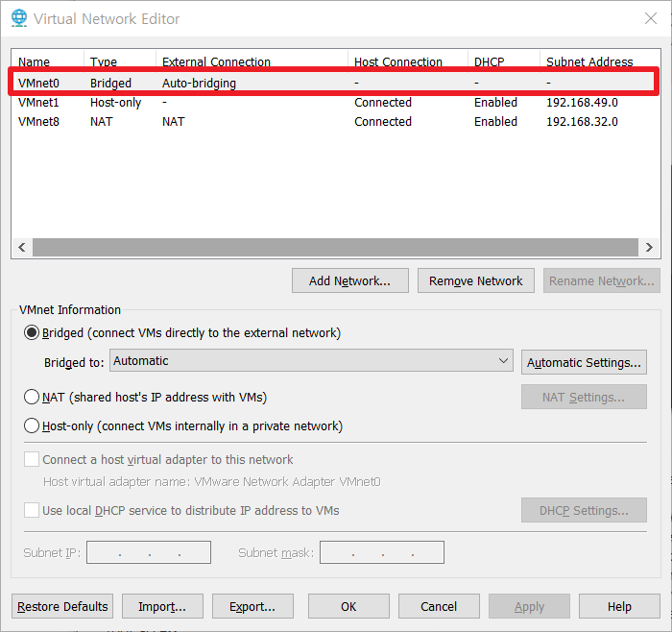Click the Enabled DHCP cell for VMnet8

[x=495, y=122]
